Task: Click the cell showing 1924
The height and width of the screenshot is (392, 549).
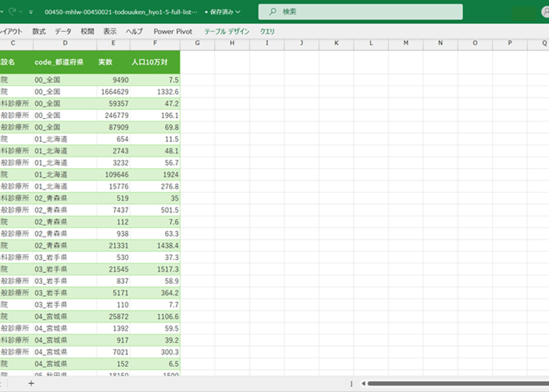Action: coord(155,175)
